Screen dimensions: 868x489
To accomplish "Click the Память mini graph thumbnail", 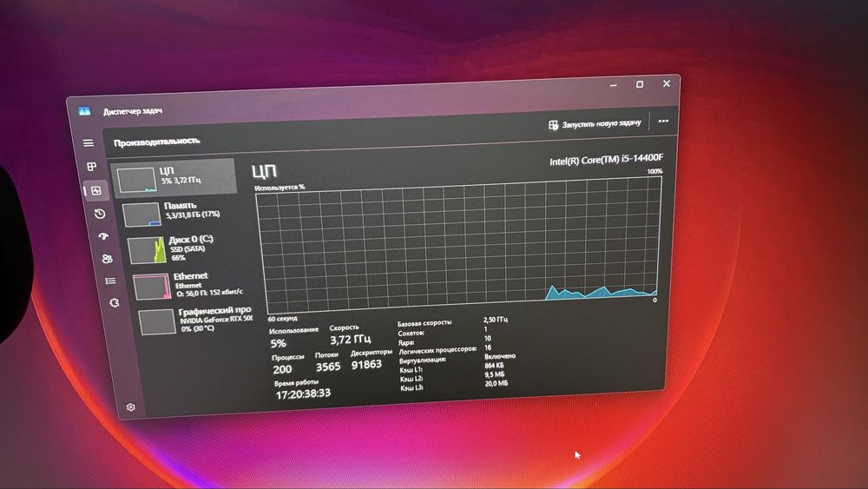I will pos(141,215).
